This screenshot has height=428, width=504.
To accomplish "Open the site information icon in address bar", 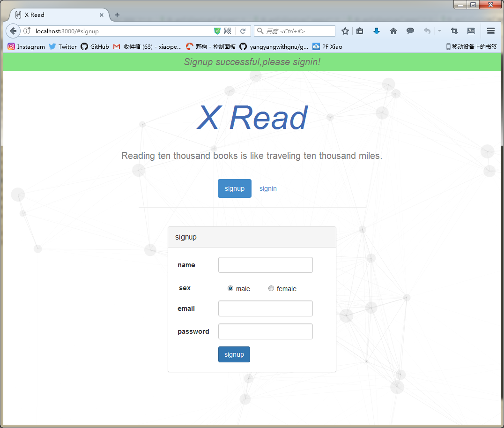I will coord(27,31).
